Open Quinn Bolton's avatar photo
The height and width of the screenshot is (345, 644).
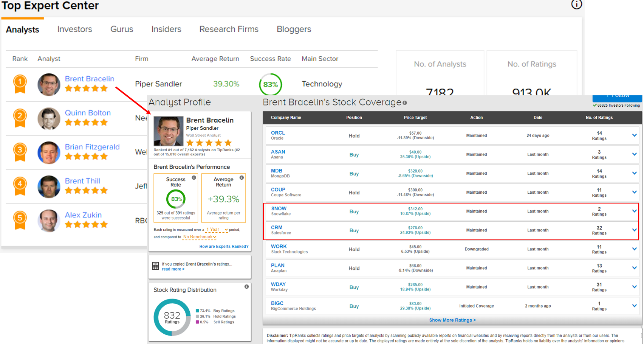(49, 118)
